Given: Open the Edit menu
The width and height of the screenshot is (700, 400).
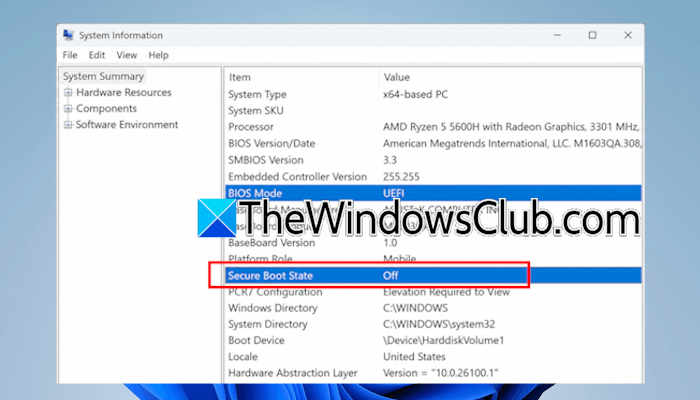Looking at the screenshot, I should click(x=96, y=55).
